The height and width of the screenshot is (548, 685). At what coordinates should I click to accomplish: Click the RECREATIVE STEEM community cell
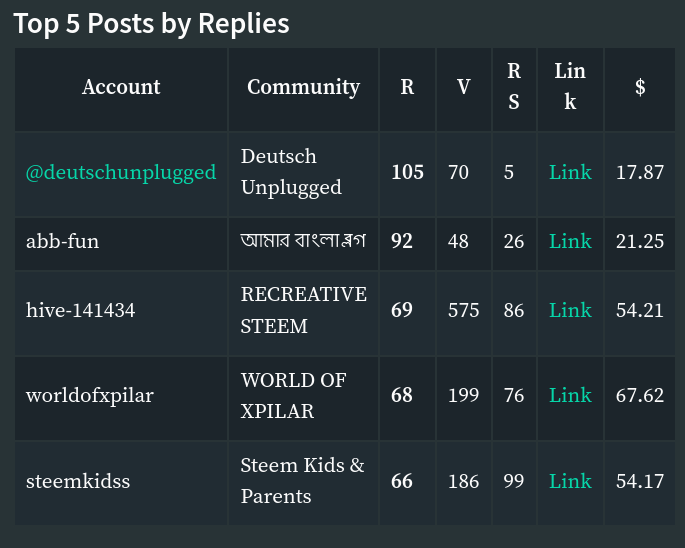click(303, 310)
